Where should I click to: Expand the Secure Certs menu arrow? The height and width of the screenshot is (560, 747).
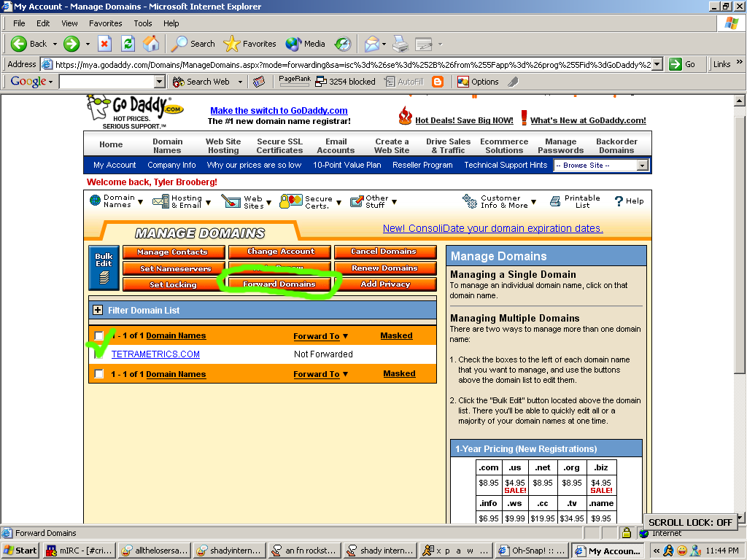(338, 203)
